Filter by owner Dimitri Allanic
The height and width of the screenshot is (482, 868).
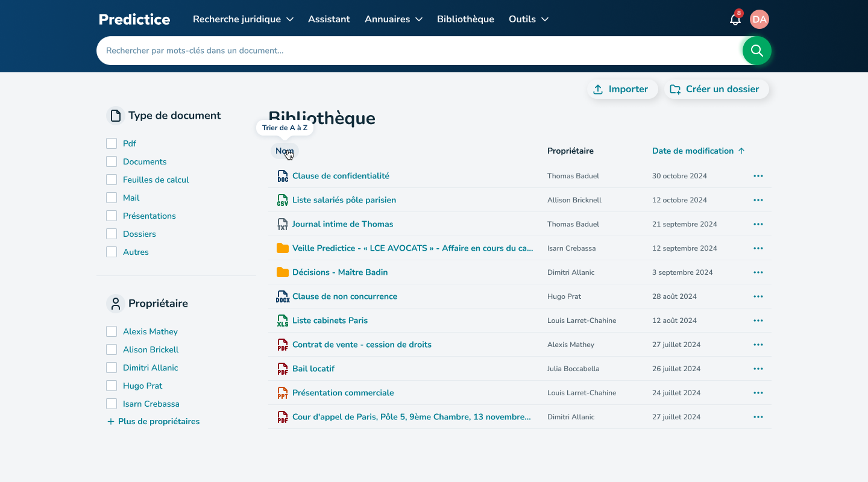[112, 368]
